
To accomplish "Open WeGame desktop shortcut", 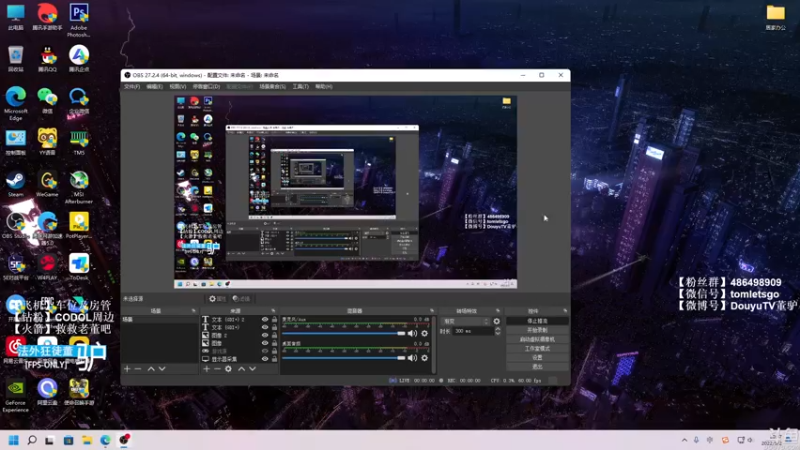I will point(47,184).
